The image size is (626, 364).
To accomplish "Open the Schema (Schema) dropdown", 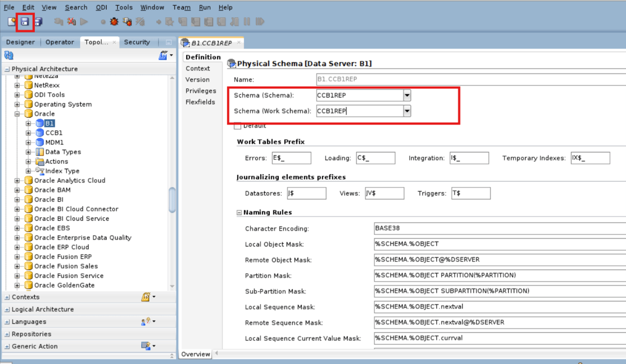I will [x=407, y=95].
